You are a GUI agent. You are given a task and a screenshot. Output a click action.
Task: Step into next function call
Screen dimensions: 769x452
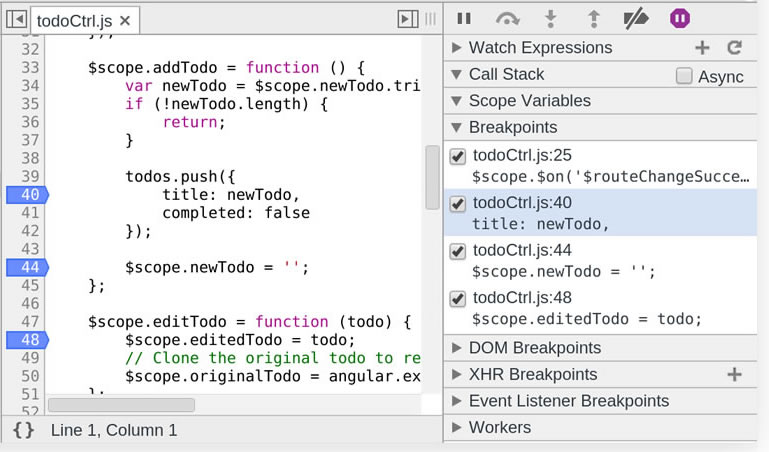550,18
